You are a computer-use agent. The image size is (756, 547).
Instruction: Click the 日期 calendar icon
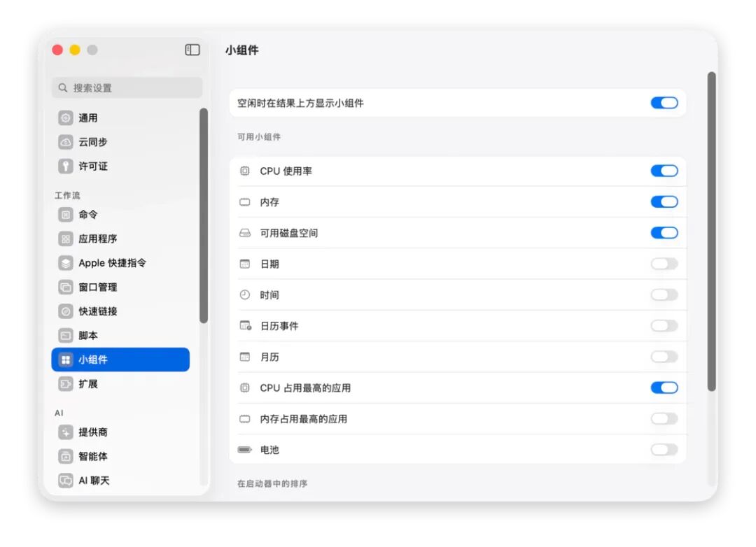click(x=245, y=264)
